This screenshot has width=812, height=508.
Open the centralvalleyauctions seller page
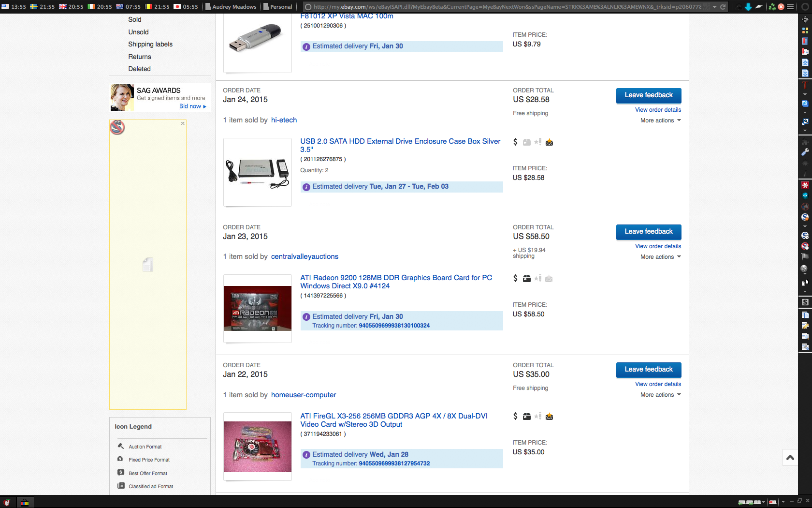[x=305, y=256]
